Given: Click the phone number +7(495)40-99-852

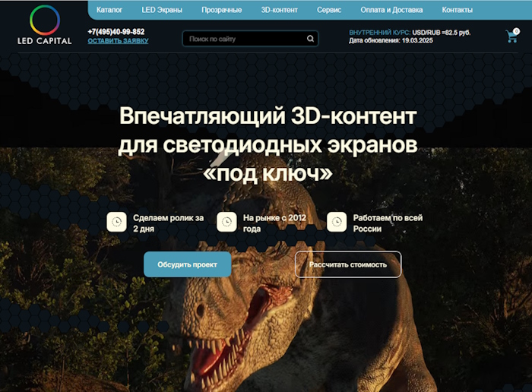Looking at the screenshot, I should click(x=116, y=31).
